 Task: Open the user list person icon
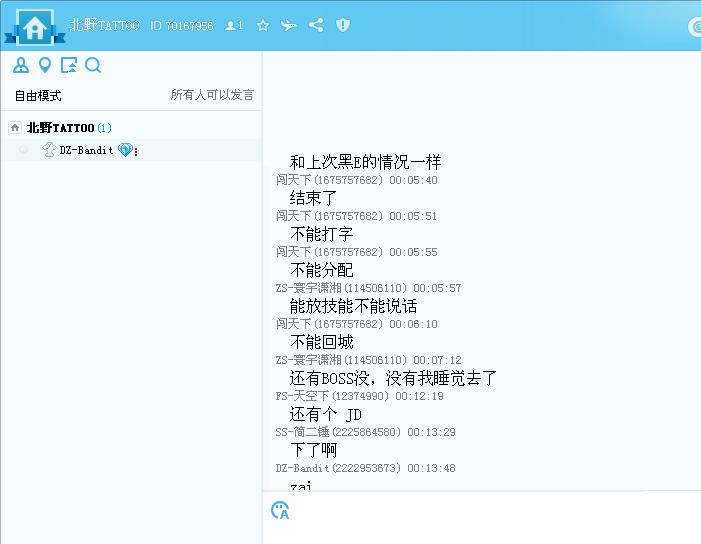tap(21, 65)
